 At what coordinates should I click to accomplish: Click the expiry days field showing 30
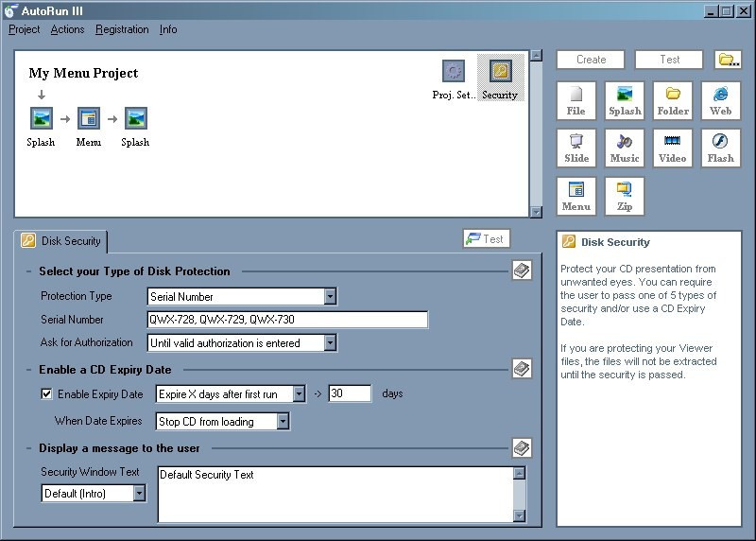[350, 393]
